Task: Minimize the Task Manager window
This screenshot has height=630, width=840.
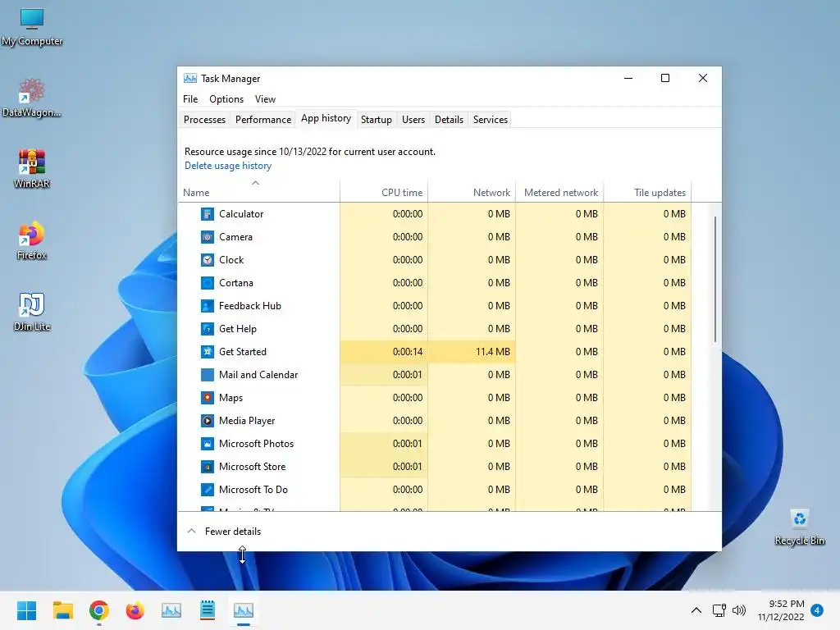Action: (628, 78)
